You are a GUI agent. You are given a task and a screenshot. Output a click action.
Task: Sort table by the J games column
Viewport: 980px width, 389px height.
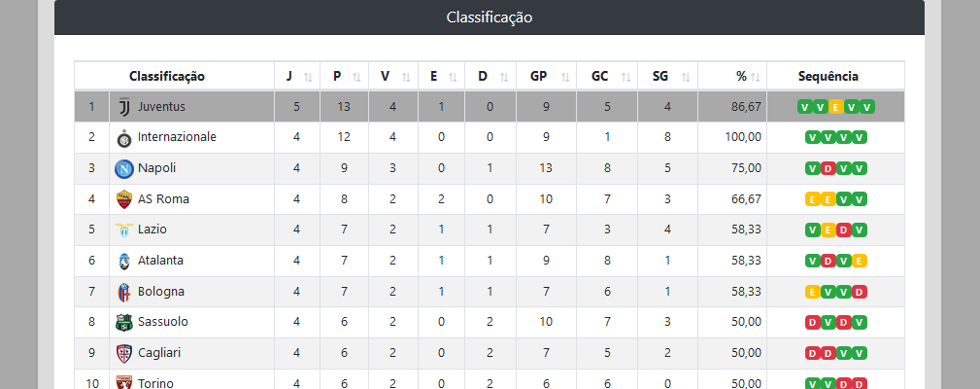tap(296, 77)
